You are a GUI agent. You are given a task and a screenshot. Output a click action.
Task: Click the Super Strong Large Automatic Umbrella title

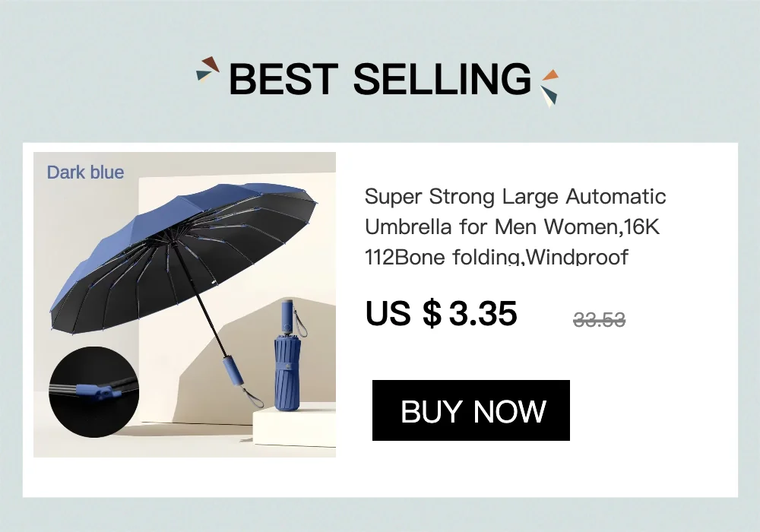[515, 226]
